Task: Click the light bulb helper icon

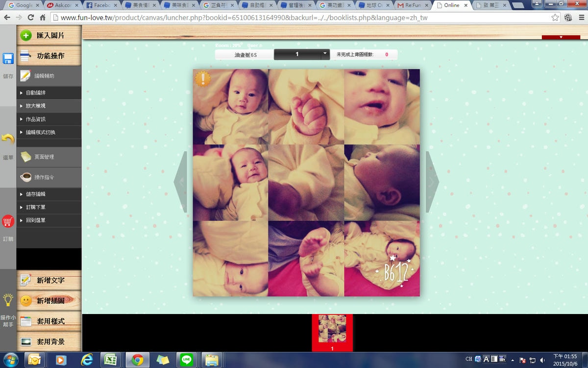Action: tap(8, 300)
